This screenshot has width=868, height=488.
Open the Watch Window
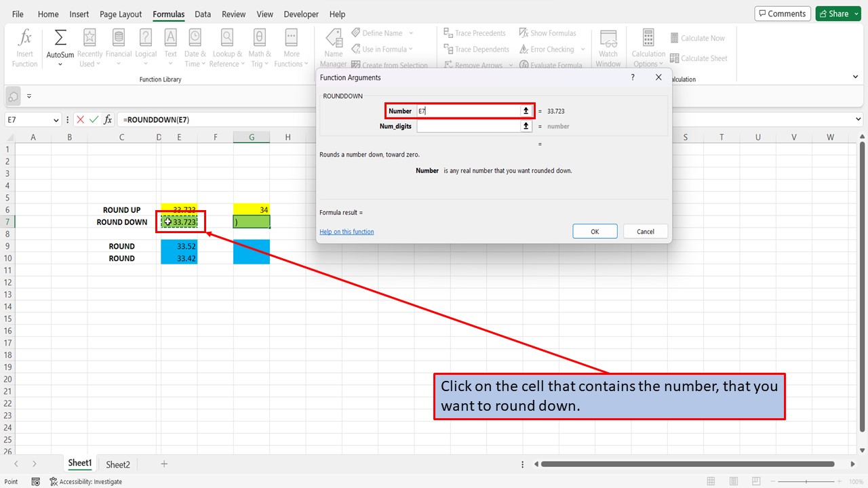608,46
